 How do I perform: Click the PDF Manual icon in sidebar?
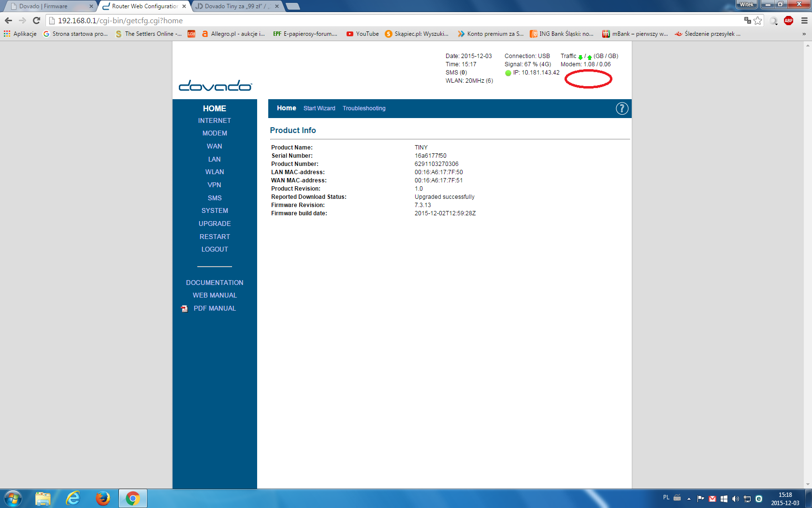pyautogui.click(x=184, y=309)
